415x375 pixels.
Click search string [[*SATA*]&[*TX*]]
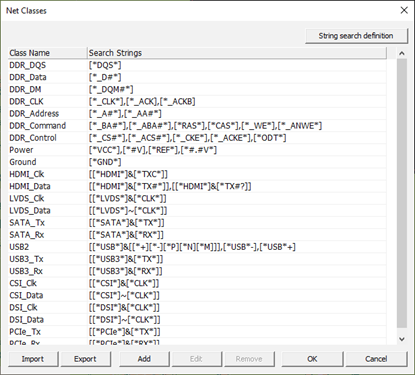pyautogui.click(x=127, y=223)
